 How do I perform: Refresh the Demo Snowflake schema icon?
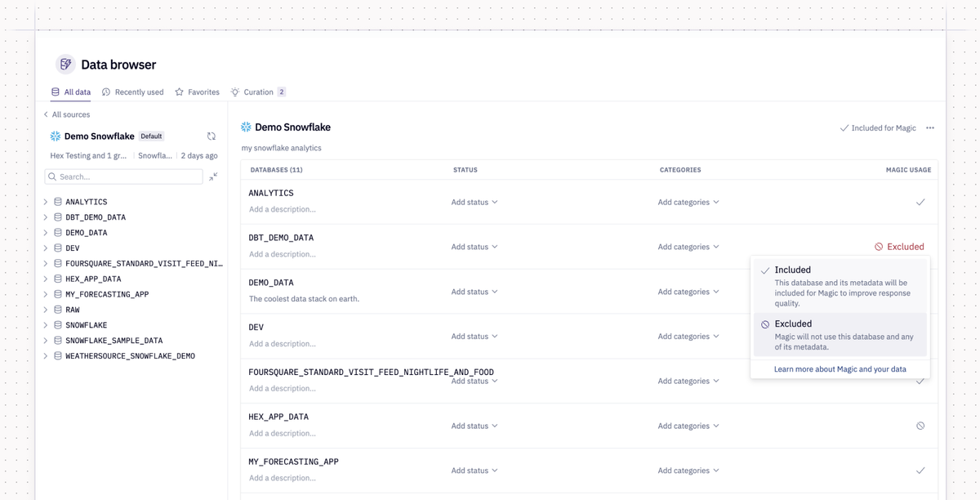[x=212, y=136]
